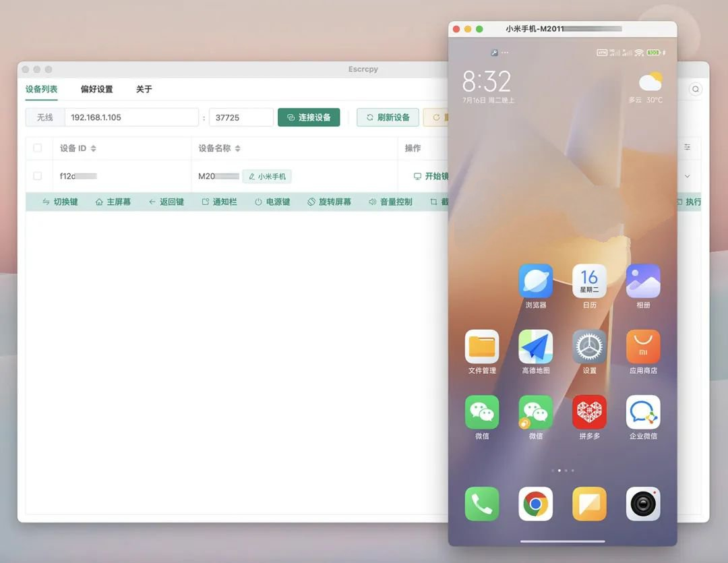
Task: Click the 执行 button at the toolbar's right end
Action: point(688,202)
